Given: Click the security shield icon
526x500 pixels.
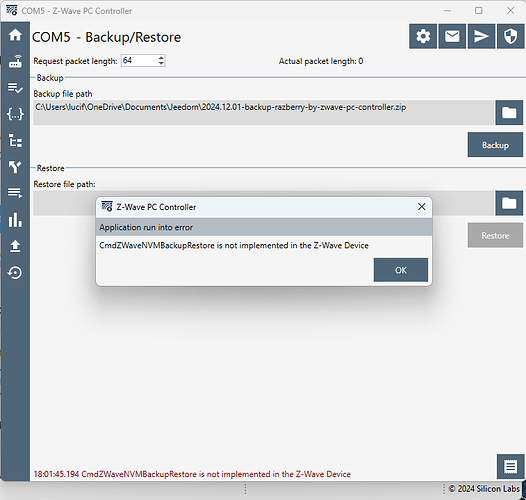Looking at the screenshot, I should pos(510,36).
